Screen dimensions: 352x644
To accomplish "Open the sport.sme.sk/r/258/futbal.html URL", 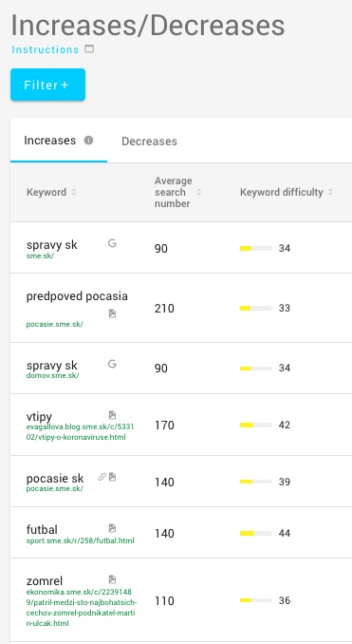I will click(x=80, y=540).
